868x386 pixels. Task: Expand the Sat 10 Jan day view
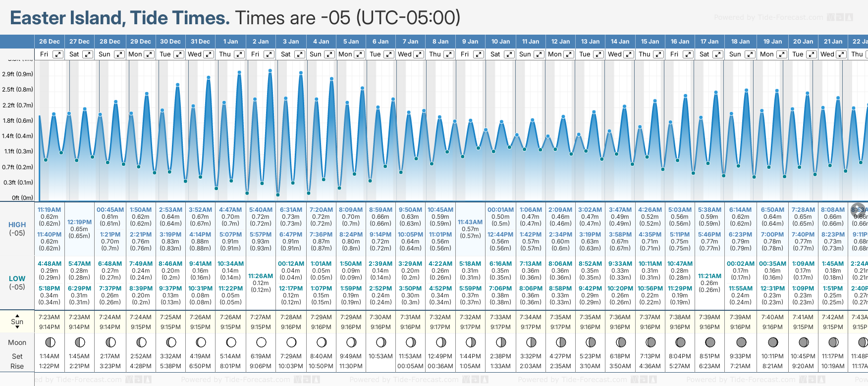tap(509, 54)
